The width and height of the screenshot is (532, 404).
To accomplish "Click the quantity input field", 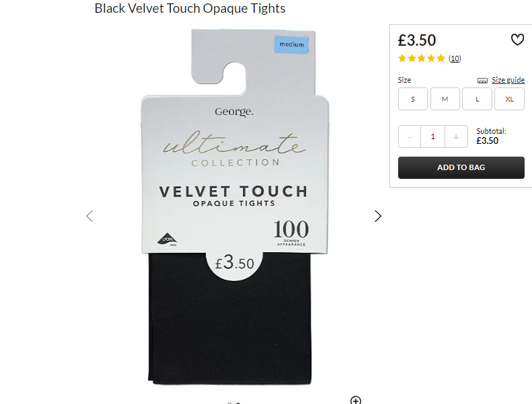I will [432, 136].
